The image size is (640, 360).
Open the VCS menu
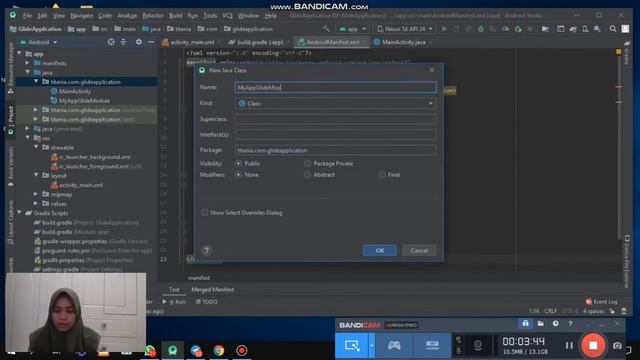(x=227, y=16)
